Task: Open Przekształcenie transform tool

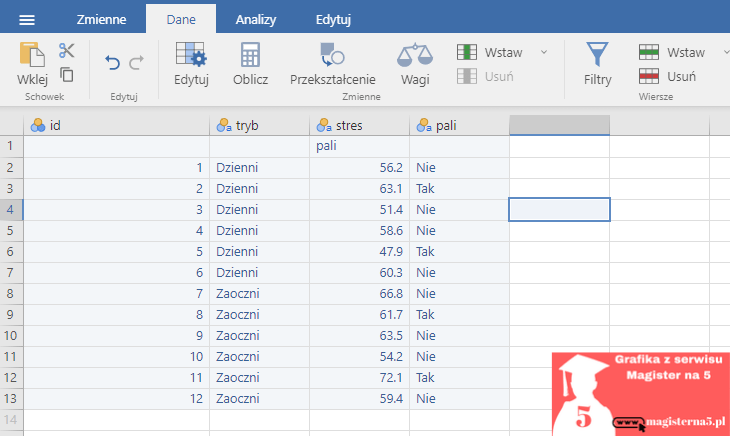Action: (332, 64)
